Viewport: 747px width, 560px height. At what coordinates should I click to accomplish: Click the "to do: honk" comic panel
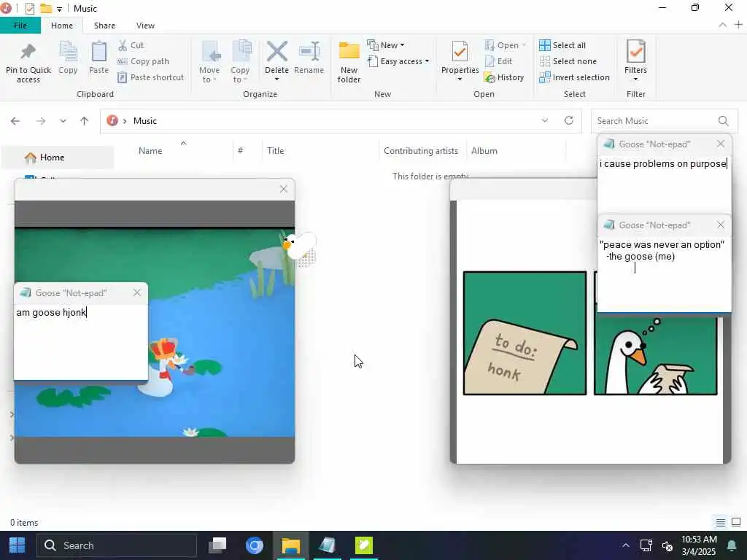coord(525,333)
